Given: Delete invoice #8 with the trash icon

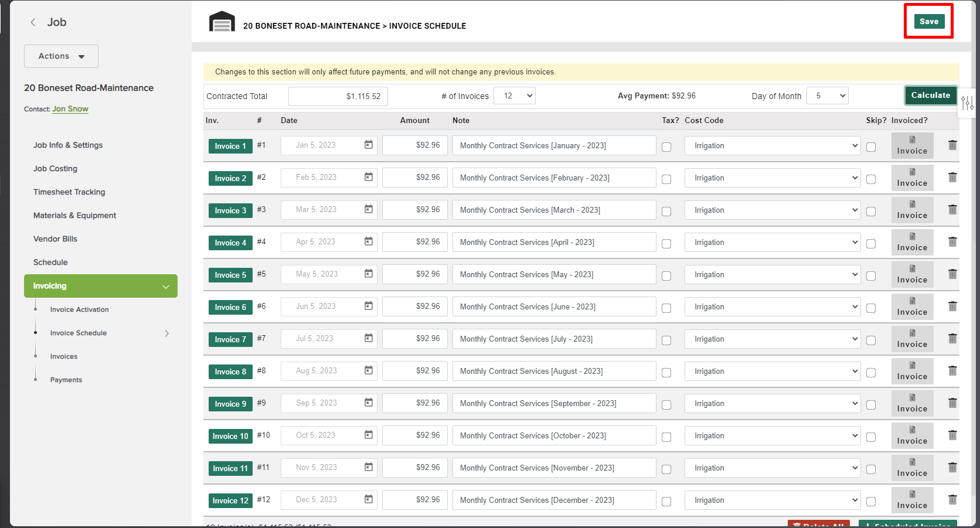Looking at the screenshot, I should point(952,370).
